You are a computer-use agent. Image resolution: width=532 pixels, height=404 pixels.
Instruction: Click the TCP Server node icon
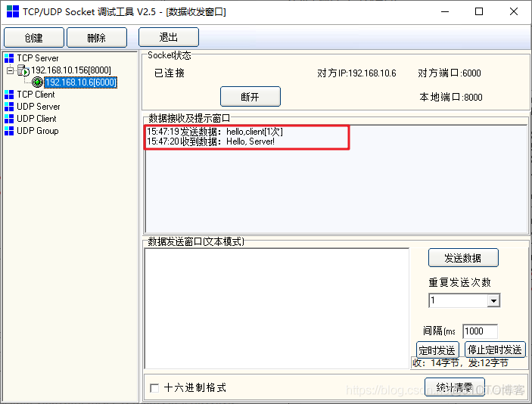[9, 58]
